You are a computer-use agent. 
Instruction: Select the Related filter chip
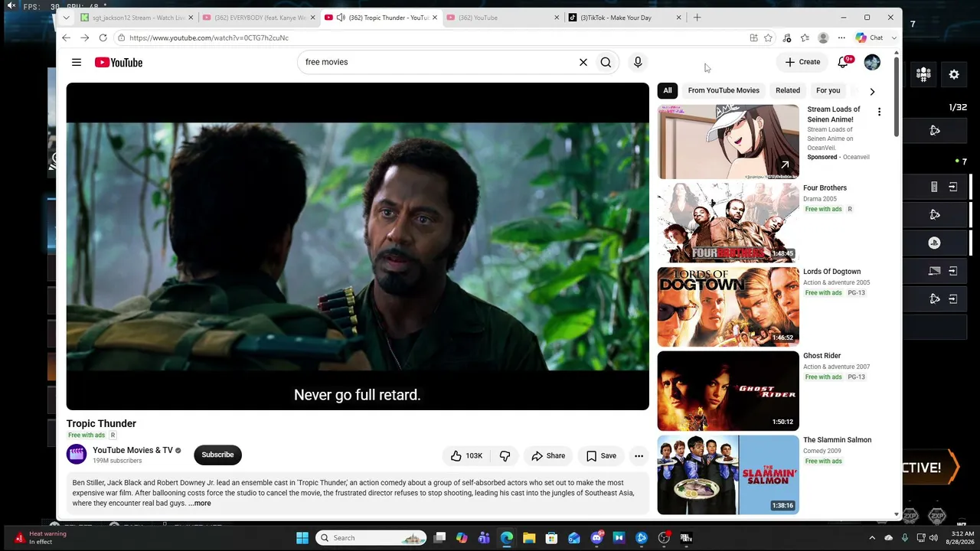click(x=788, y=90)
